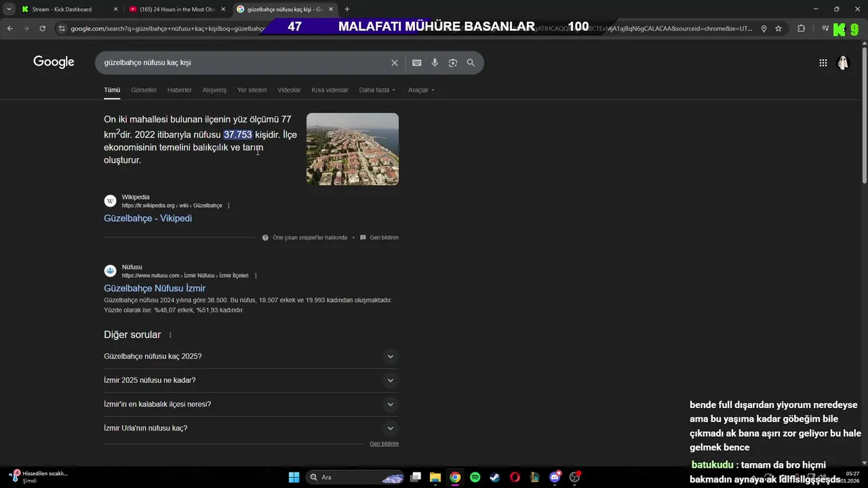This screenshot has width=868, height=488.
Task: Switch to Videolar tab
Action: [289, 90]
